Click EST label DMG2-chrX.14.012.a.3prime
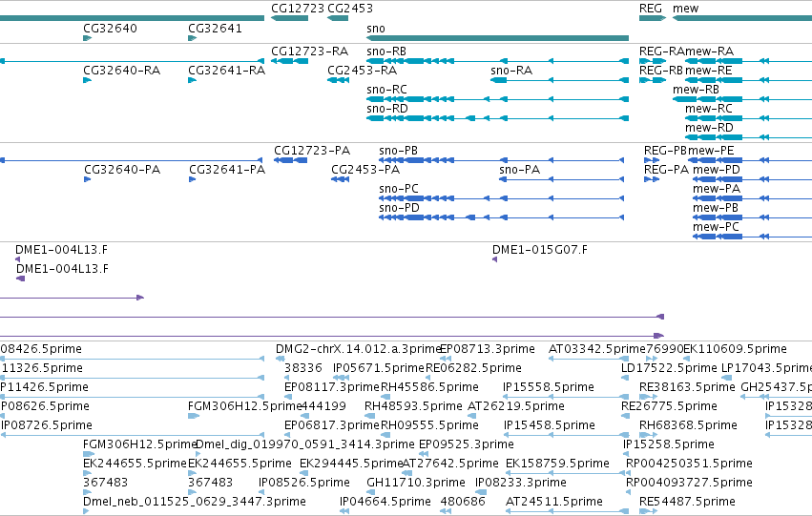This screenshot has width=812, height=516. (359, 349)
